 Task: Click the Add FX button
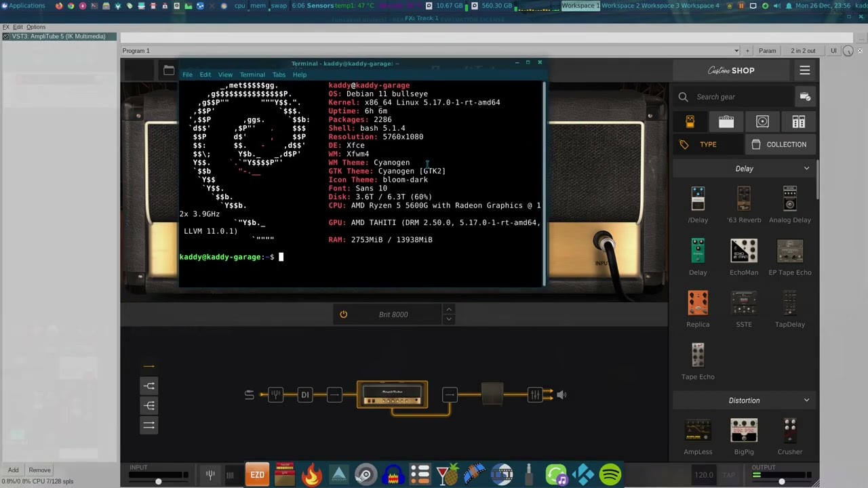click(x=13, y=470)
